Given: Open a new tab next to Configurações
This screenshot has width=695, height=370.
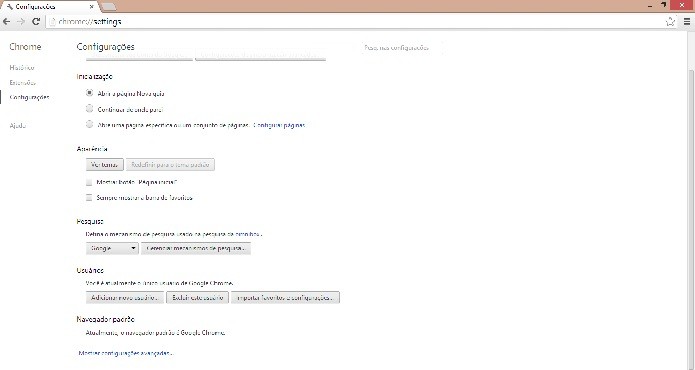Looking at the screenshot, I should click(108, 7).
